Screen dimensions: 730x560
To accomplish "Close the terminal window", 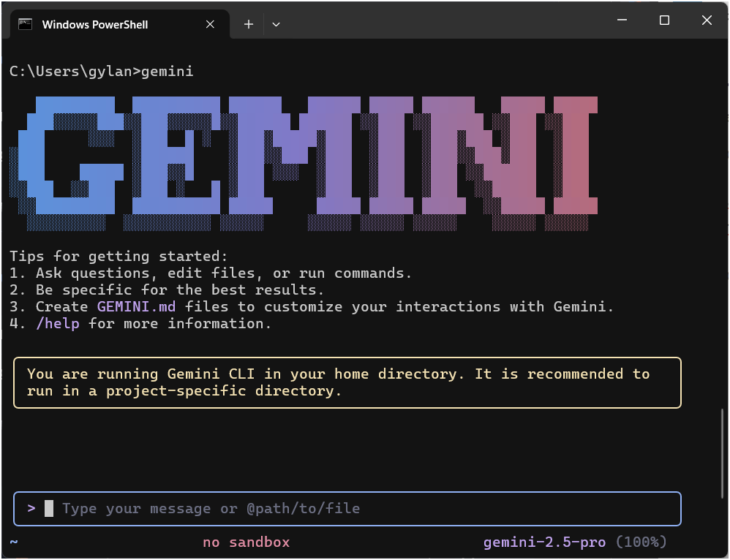I will tap(707, 20).
